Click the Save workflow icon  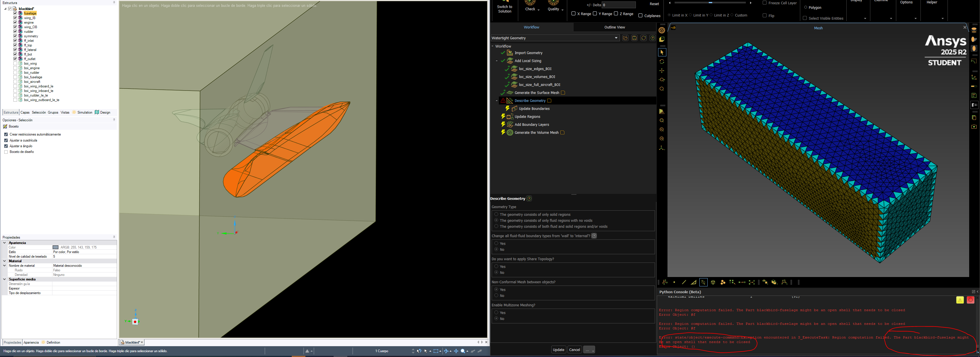pos(634,38)
